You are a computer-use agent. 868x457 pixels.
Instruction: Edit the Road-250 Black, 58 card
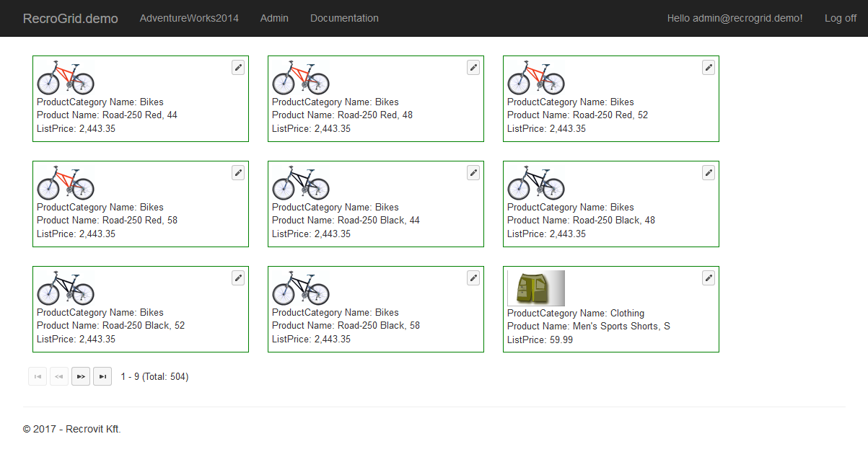click(473, 278)
